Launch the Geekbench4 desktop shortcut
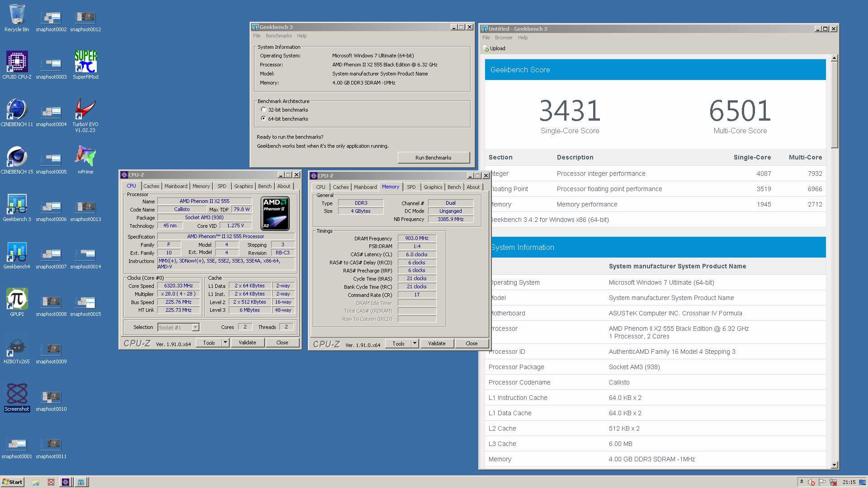This screenshot has height=488, width=868. 17,255
